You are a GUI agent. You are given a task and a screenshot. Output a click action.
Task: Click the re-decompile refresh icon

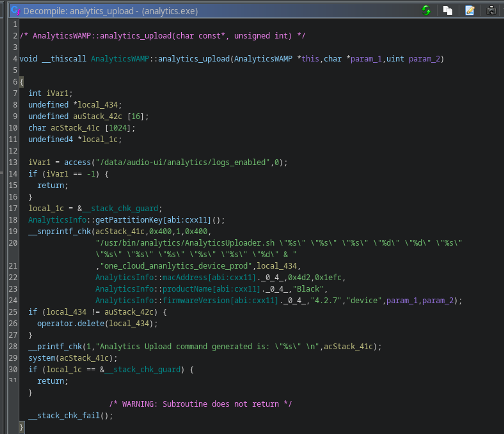coord(426,11)
